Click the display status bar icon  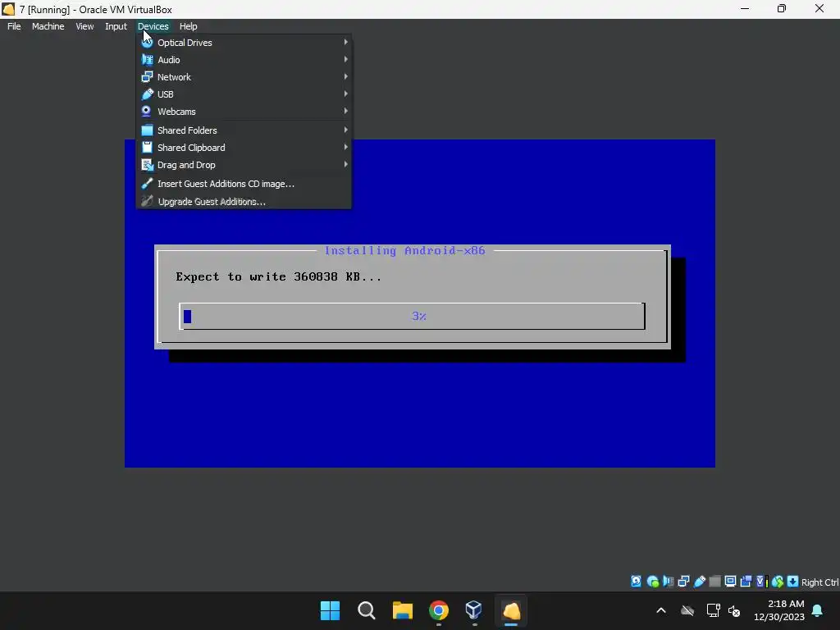[730, 582]
